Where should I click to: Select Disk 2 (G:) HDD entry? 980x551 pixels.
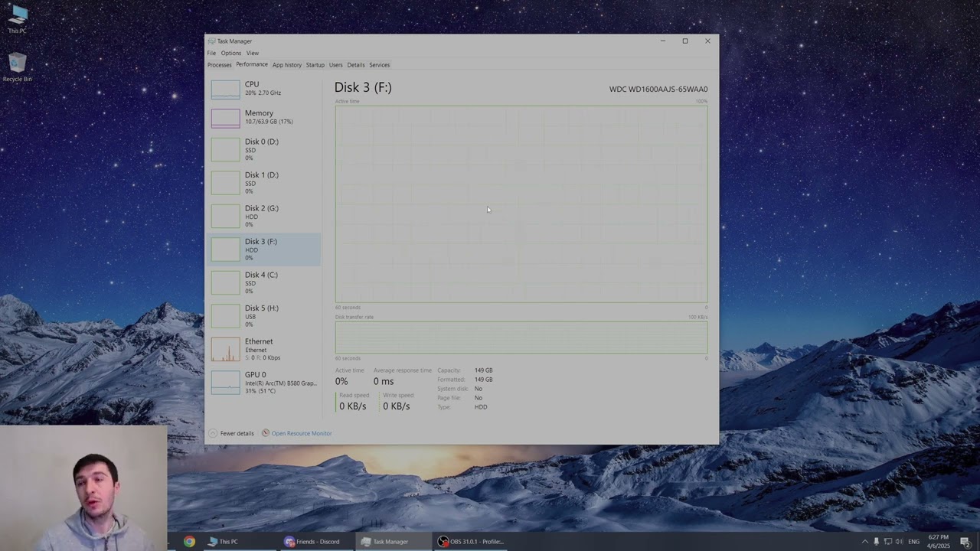coord(264,216)
